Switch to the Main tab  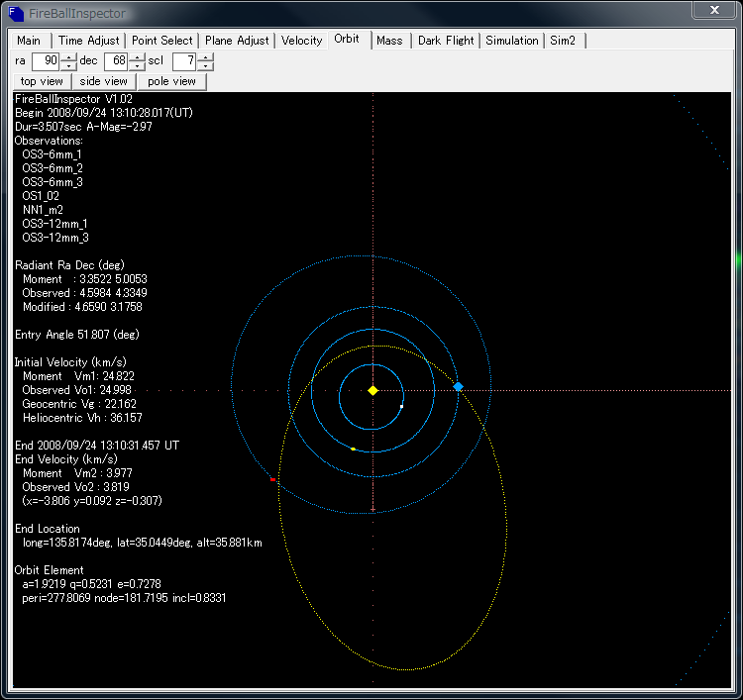tap(29, 41)
